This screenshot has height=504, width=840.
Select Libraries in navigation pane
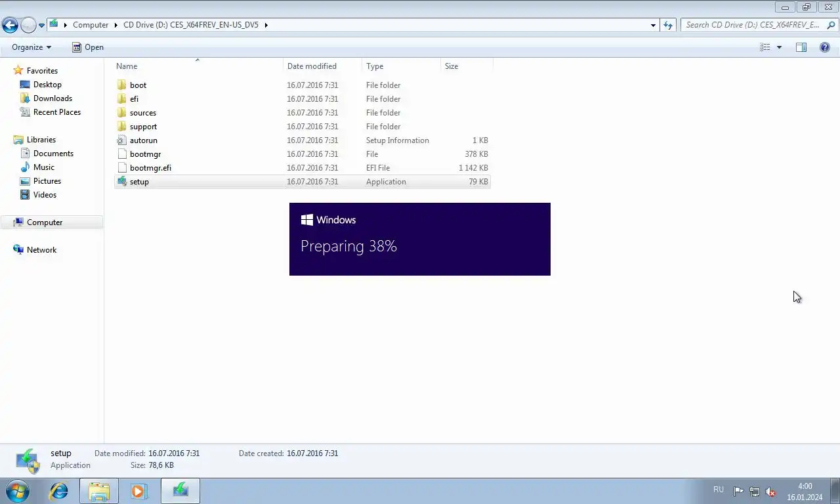[x=41, y=140]
